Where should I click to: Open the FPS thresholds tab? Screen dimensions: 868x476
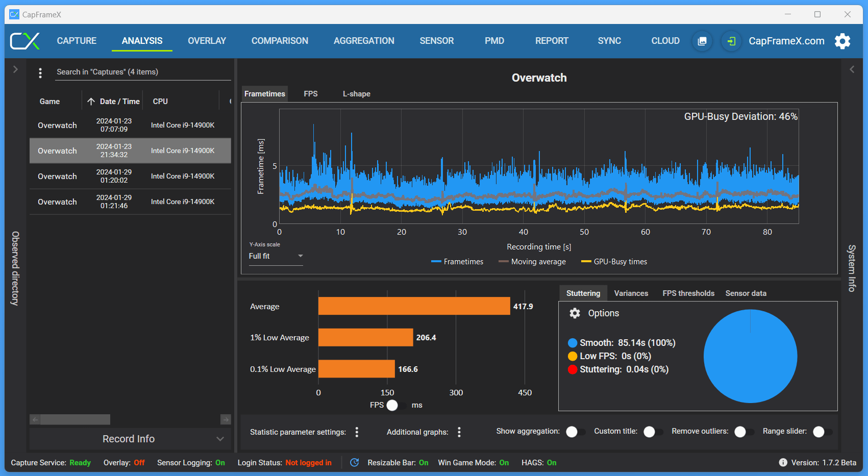tap(688, 293)
